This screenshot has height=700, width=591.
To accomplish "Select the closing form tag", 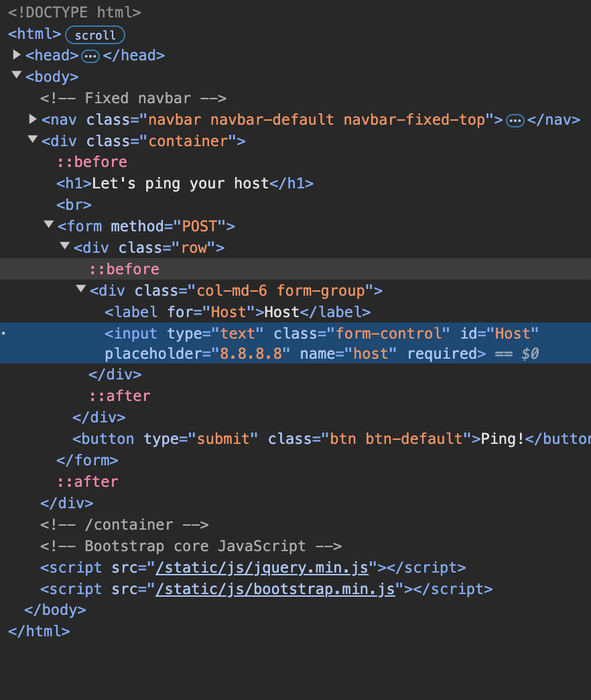I will click(x=87, y=460).
